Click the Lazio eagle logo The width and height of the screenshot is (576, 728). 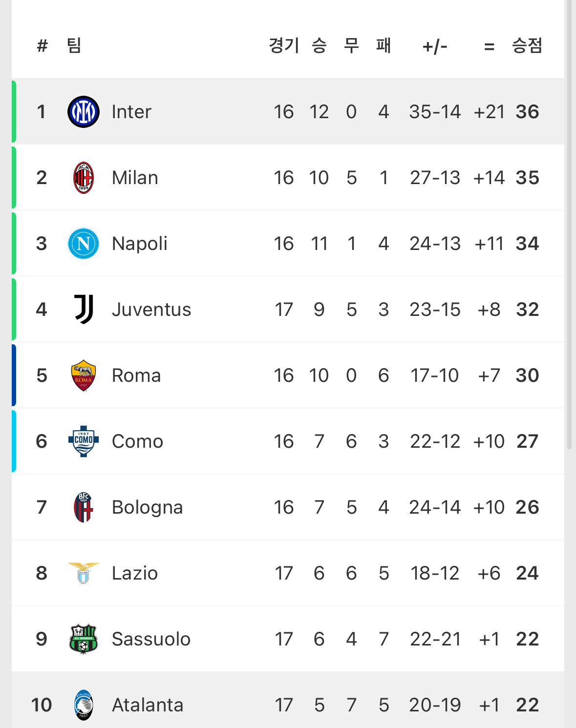(84, 573)
